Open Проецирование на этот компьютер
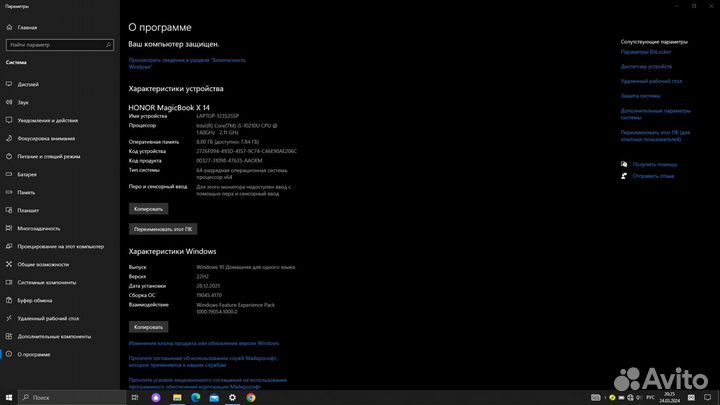 click(60, 246)
